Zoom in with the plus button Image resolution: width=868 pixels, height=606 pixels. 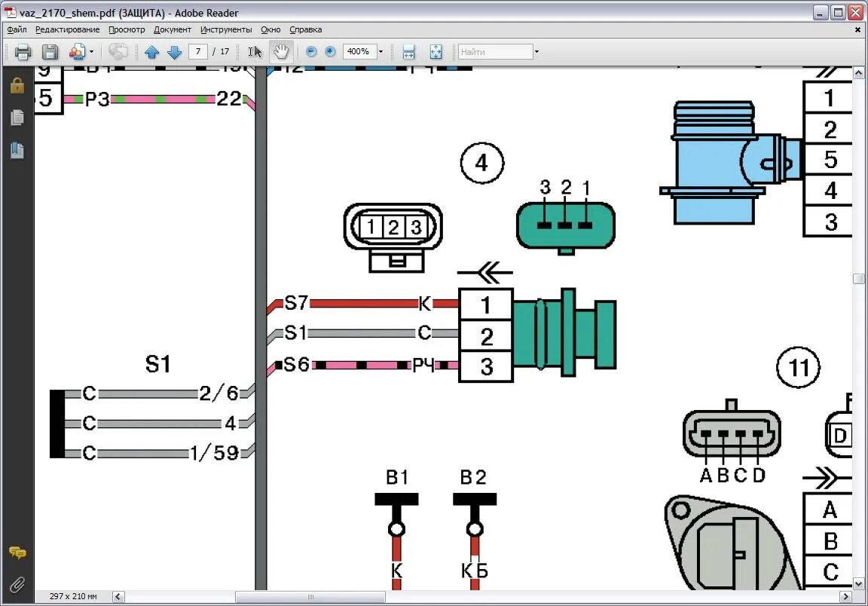[331, 51]
